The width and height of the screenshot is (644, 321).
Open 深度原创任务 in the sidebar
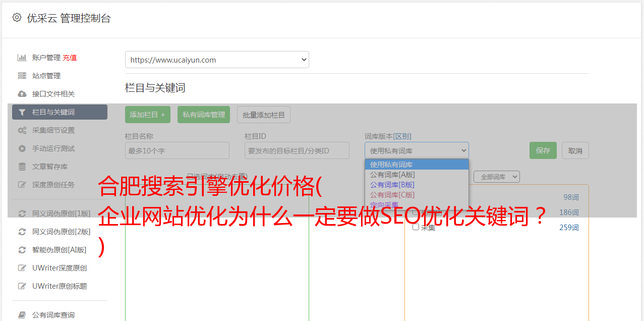pyautogui.click(x=53, y=185)
